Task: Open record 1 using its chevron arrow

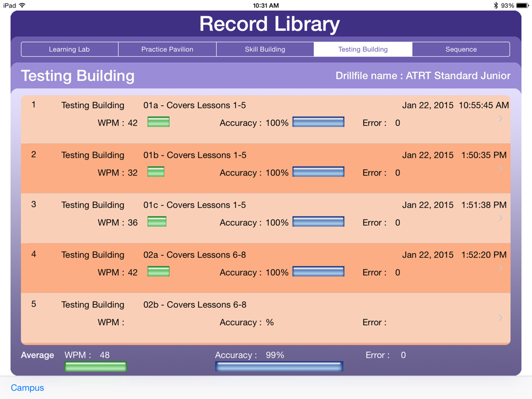Action: click(501, 118)
